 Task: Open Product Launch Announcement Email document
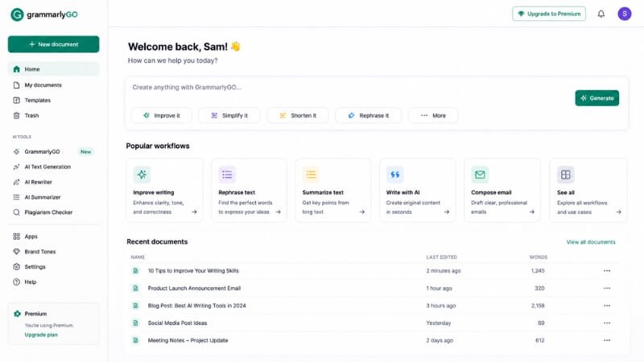tap(194, 288)
